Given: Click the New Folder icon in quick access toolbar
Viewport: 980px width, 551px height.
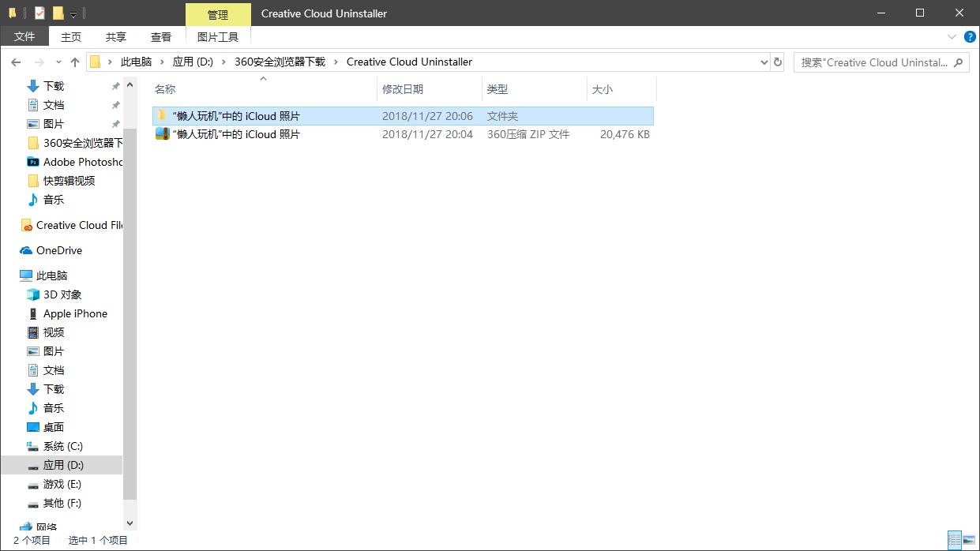Looking at the screenshot, I should coord(58,13).
